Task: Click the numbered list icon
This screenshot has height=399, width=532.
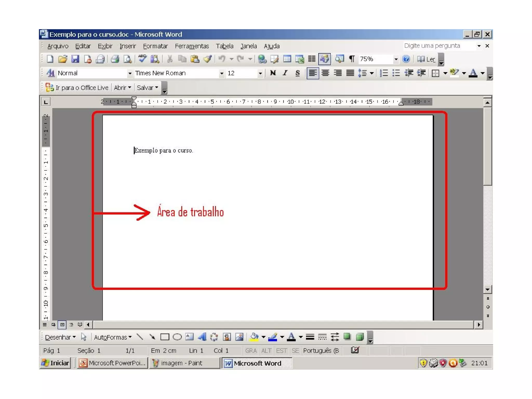Action: point(384,73)
